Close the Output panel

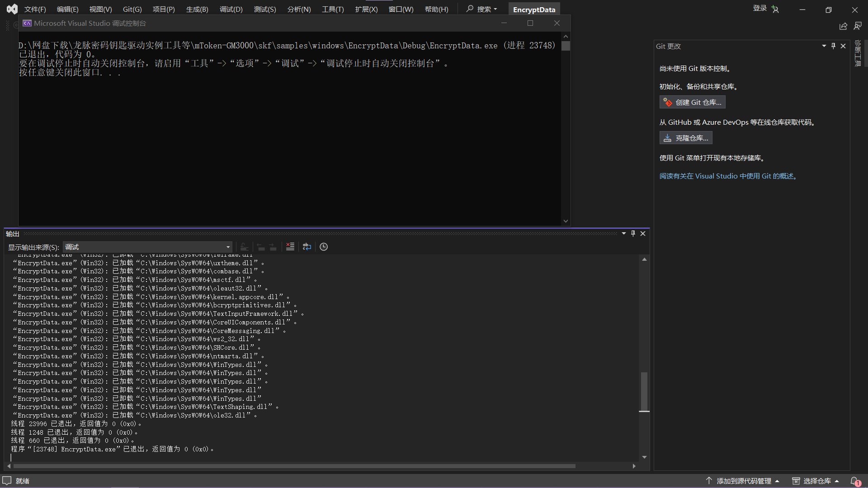[643, 234]
